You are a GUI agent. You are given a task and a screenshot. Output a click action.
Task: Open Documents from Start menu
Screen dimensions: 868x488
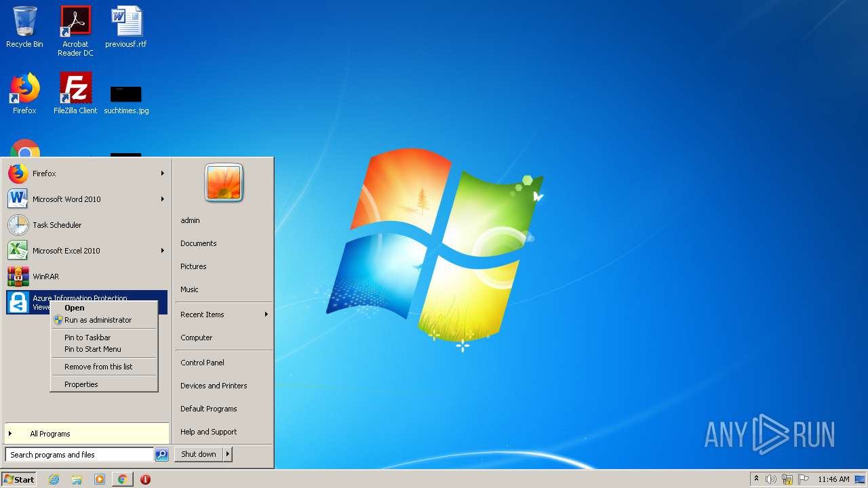tap(224, 243)
